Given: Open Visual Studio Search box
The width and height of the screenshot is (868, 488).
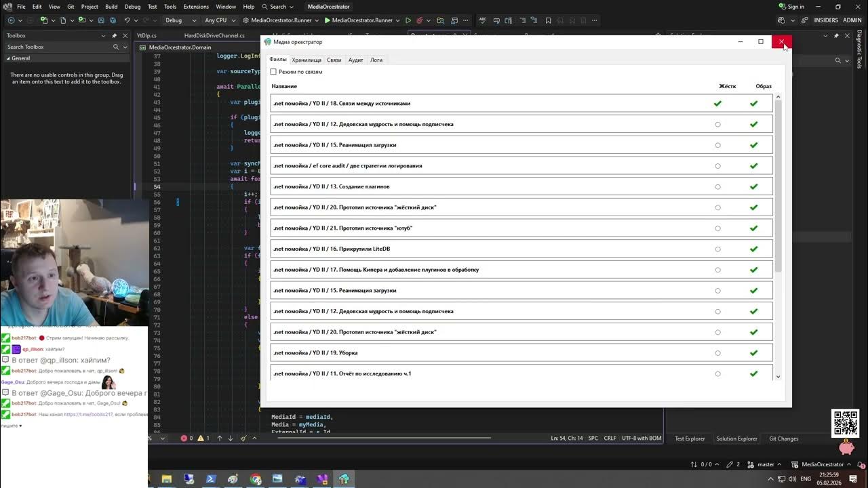Looking at the screenshot, I should click(279, 7).
